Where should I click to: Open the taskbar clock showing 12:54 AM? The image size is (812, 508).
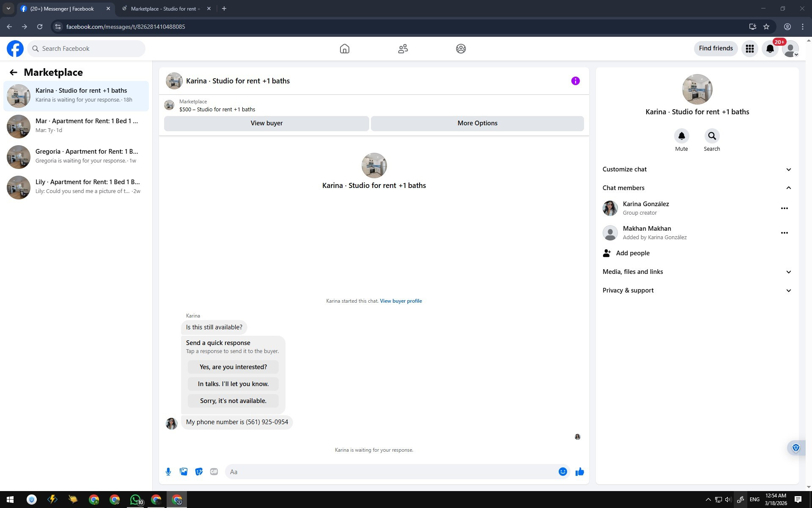point(776,500)
